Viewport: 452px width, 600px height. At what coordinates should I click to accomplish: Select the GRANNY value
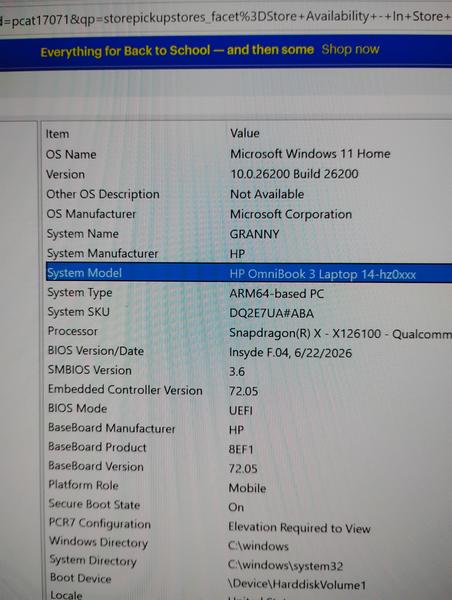[x=254, y=234]
